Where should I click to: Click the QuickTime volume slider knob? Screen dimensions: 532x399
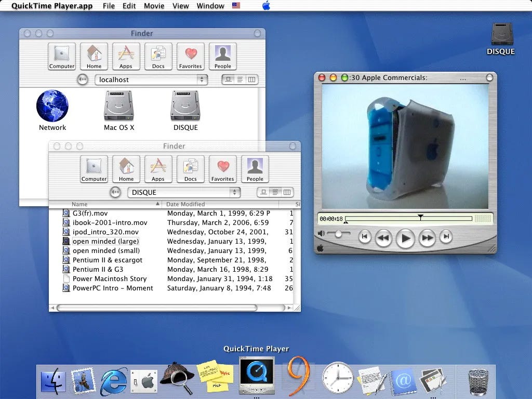click(338, 234)
